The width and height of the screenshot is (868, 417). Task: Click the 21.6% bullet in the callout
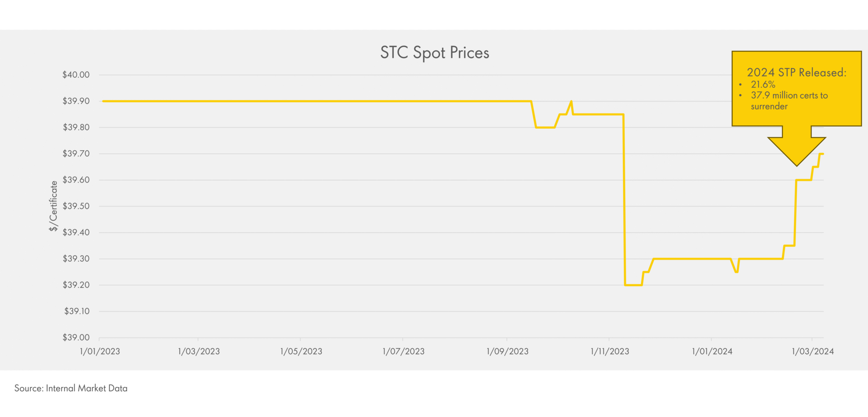pos(763,84)
